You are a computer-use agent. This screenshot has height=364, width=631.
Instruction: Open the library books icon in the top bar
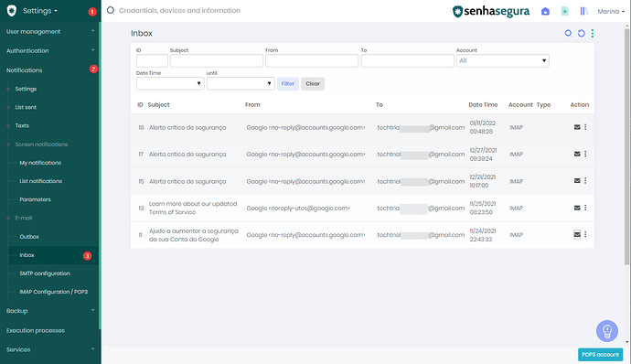(584, 11)
